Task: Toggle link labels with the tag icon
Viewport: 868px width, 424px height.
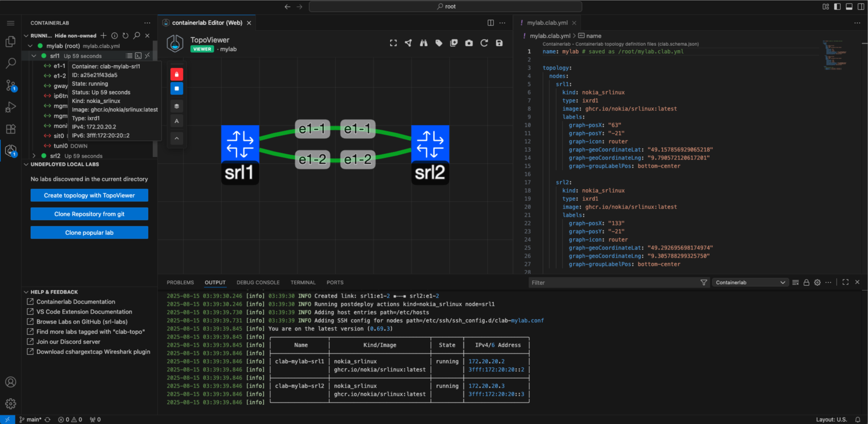Action: 439,43
